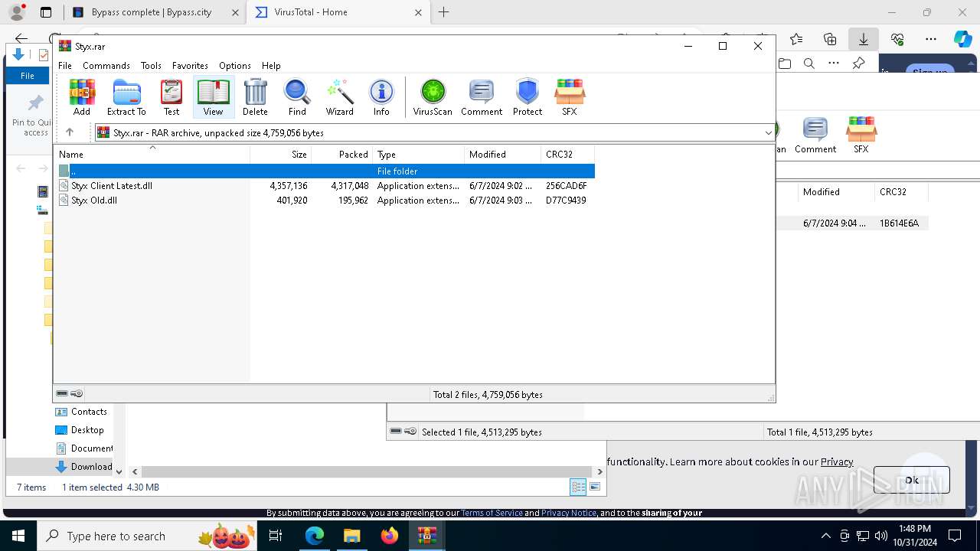
Task: Sort by the Name column header
Action: tap(153, 155)
